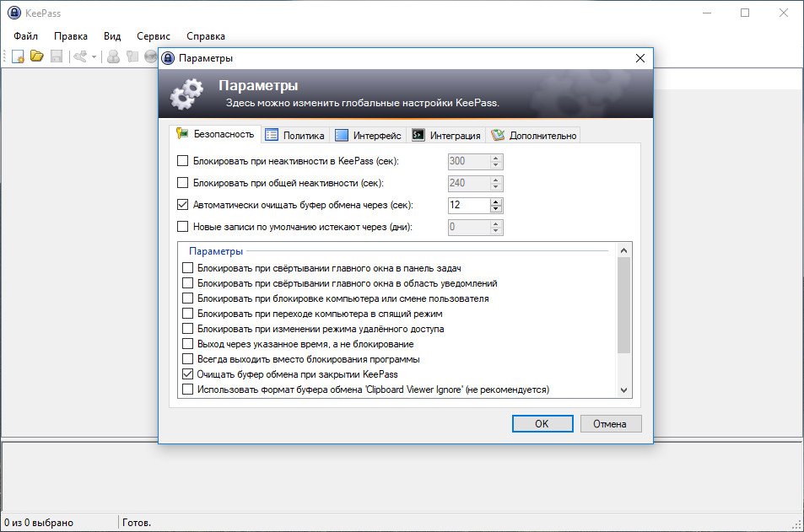Decrease clipboard auto-clear seconds below 12

[x=495, y=209]
